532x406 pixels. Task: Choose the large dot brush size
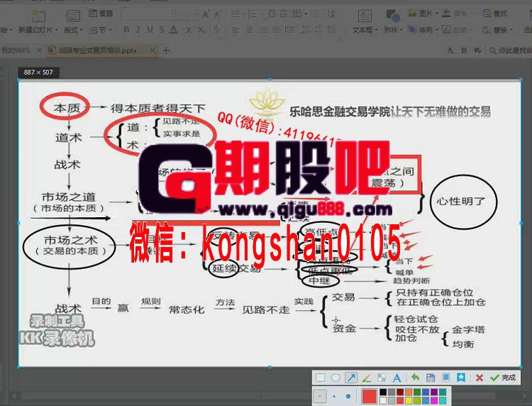coord(348,396)
